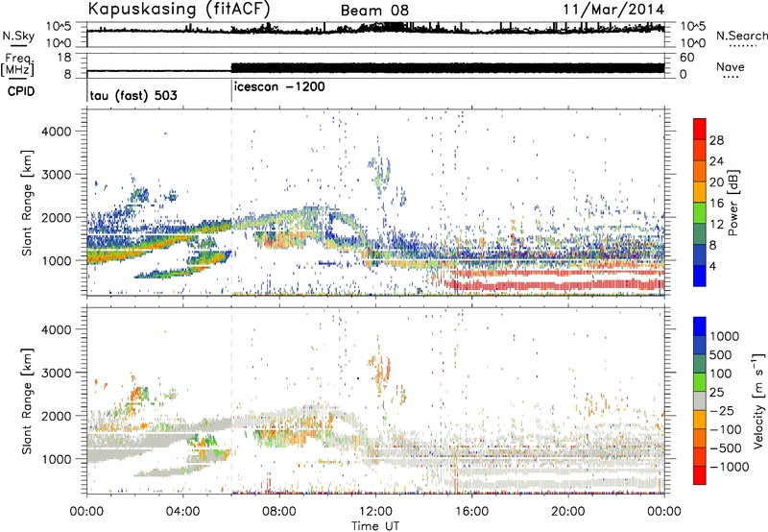Click the '18' frequency axis tick
The width and height of the screenshot is (768, 532).
click(x=64, y=58)
